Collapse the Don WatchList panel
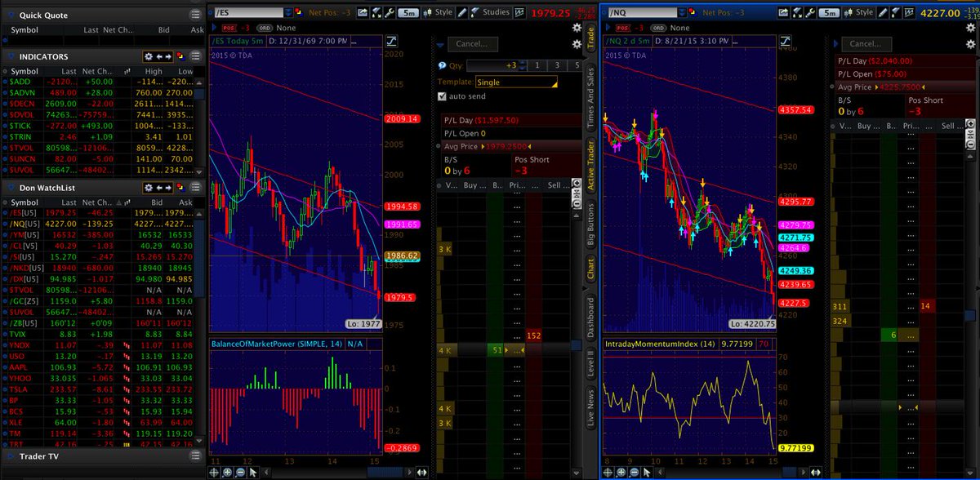Screen dimensions: 980x480 [11, 187]
